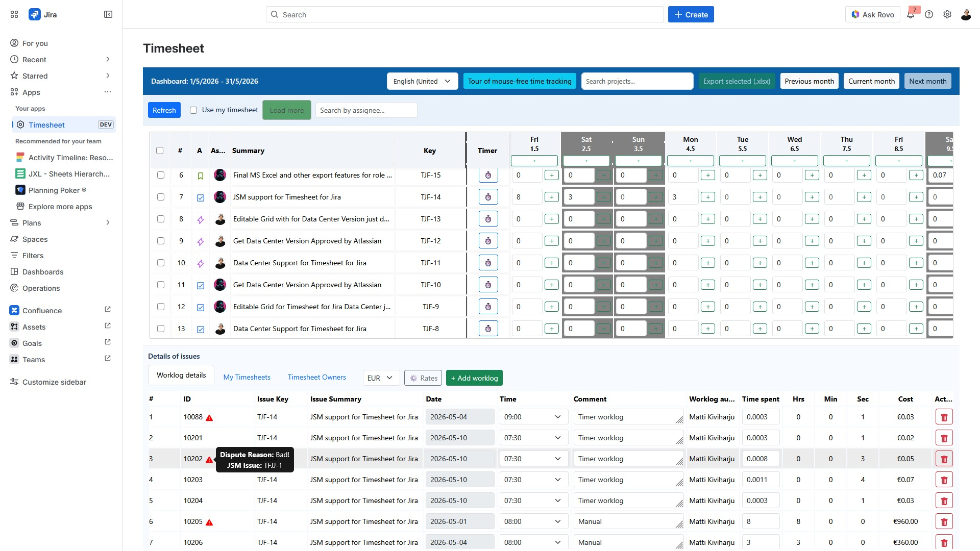Viewport: 980px width, 551px height.
Task: Start the timer for TJF-15
Action: (488, 175)
